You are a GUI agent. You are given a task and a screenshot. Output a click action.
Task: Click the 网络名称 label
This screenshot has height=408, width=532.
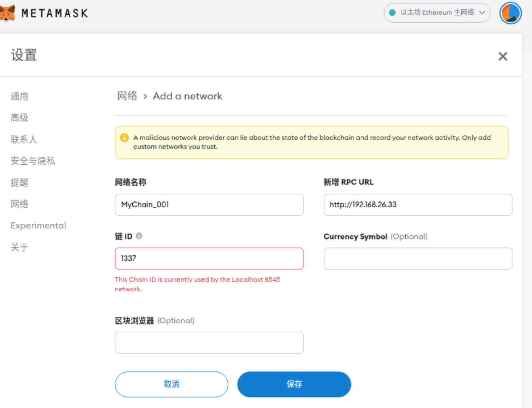[130, 182]
